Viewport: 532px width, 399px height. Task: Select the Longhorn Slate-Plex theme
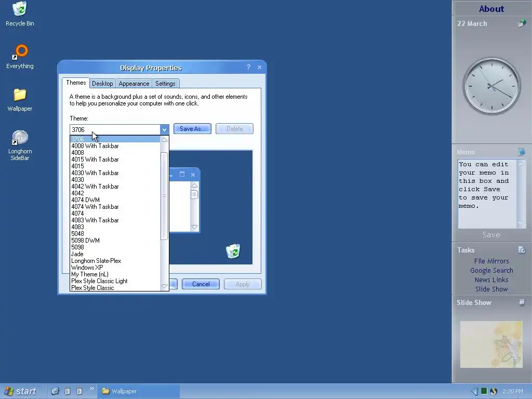(x=115, y=261)
